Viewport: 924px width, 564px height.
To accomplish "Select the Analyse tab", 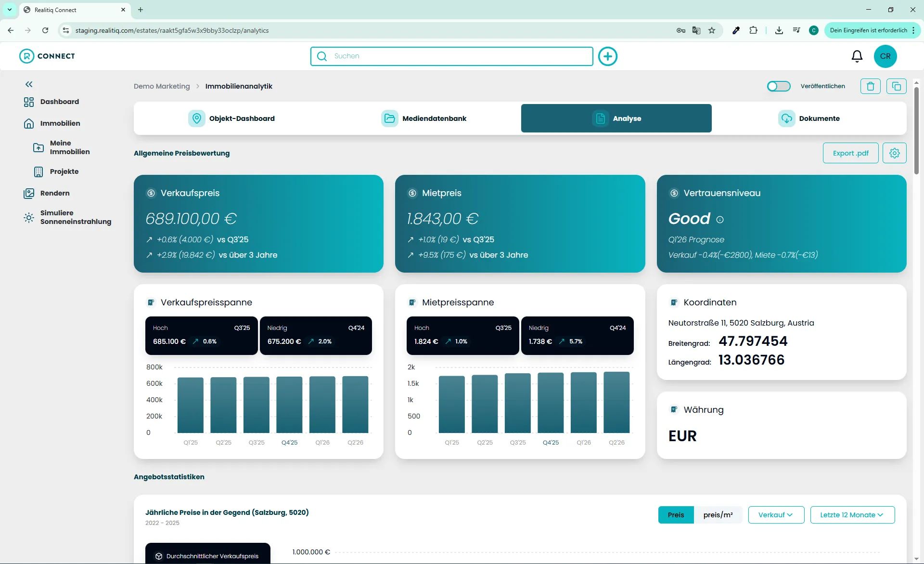I will click(x=616, y=118).
